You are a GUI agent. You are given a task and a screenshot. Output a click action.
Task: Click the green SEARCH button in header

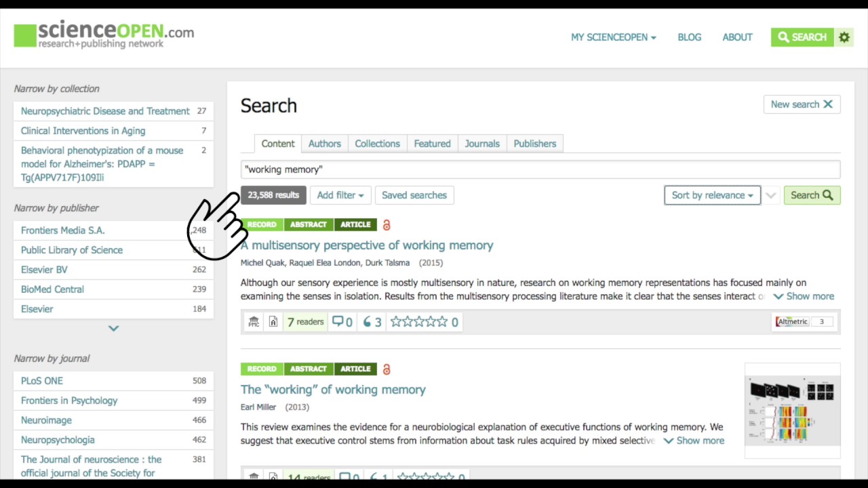[802, 37]
